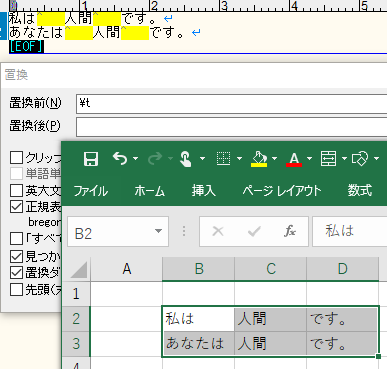Click cell B3 containing あなたは

pyautogui.click(x=199, y=344)
